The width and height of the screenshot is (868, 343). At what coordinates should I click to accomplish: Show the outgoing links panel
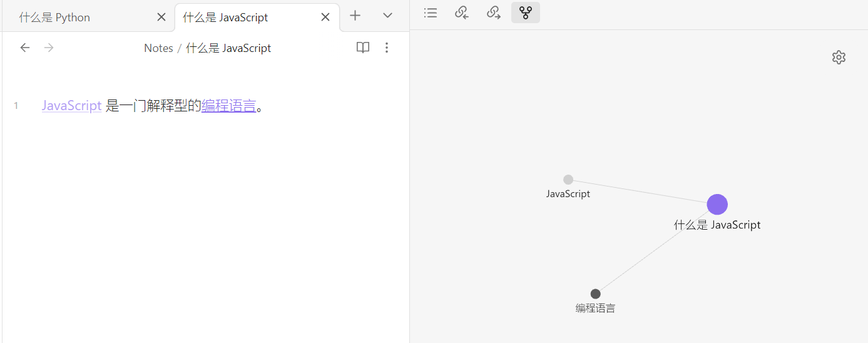494,13
